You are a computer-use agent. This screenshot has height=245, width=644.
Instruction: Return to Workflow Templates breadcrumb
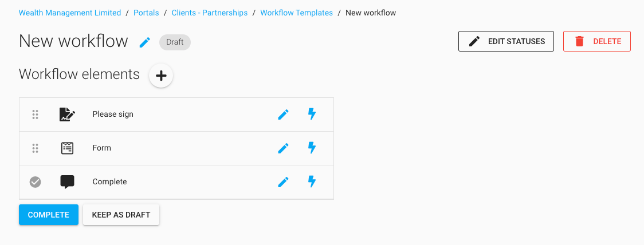[296, 13]
